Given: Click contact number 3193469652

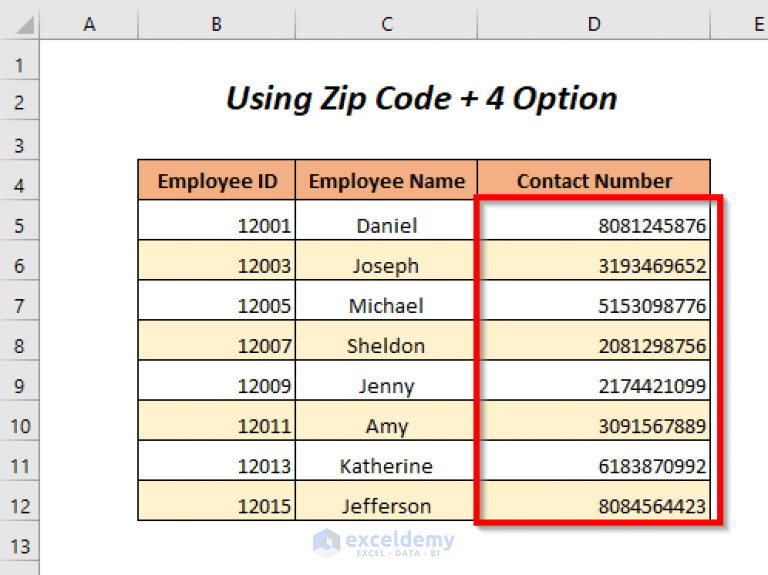Looking at the screenshot, I should 594,260.
